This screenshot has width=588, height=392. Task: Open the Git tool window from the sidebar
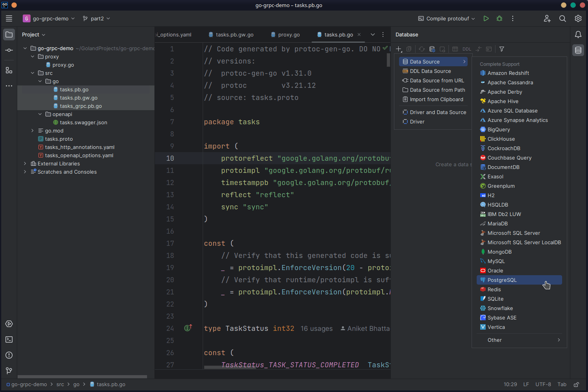9,371
